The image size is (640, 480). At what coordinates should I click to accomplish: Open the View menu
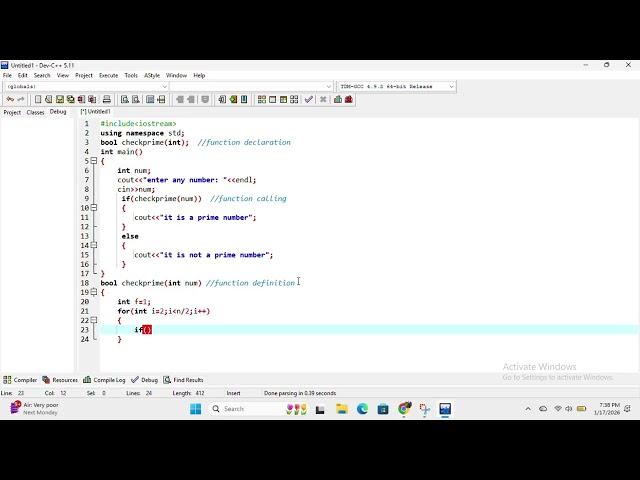coord(62,76)
